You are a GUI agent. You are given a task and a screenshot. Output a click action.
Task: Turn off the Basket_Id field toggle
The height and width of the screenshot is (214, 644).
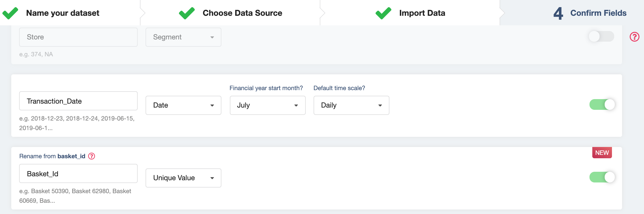[602, 177]
